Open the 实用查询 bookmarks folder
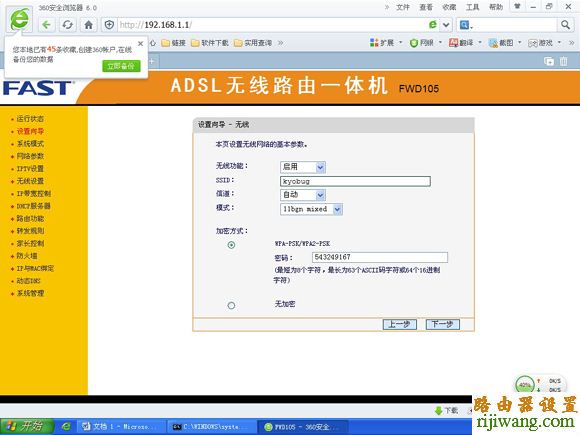The image size is (580, 435). (x=253, y=43)
